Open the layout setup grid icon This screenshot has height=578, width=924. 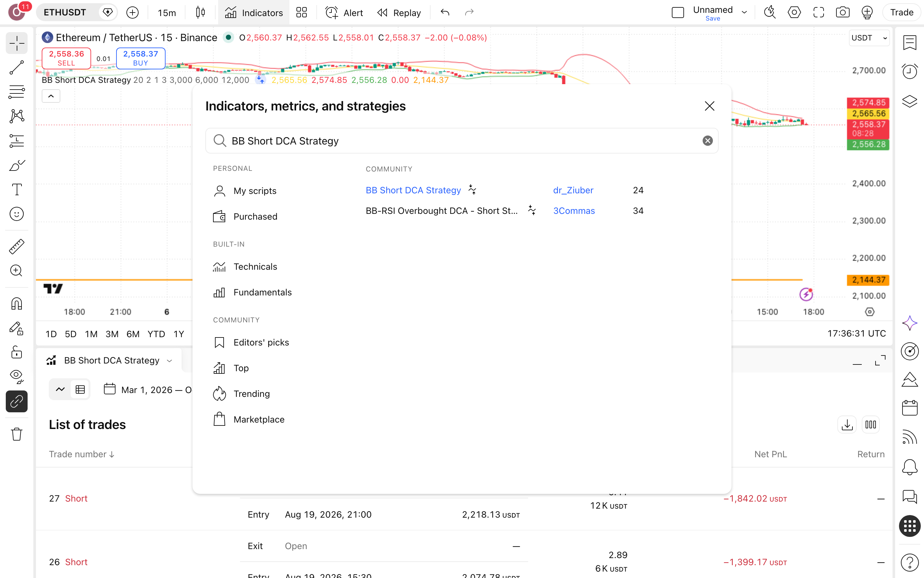pos(302,13)
